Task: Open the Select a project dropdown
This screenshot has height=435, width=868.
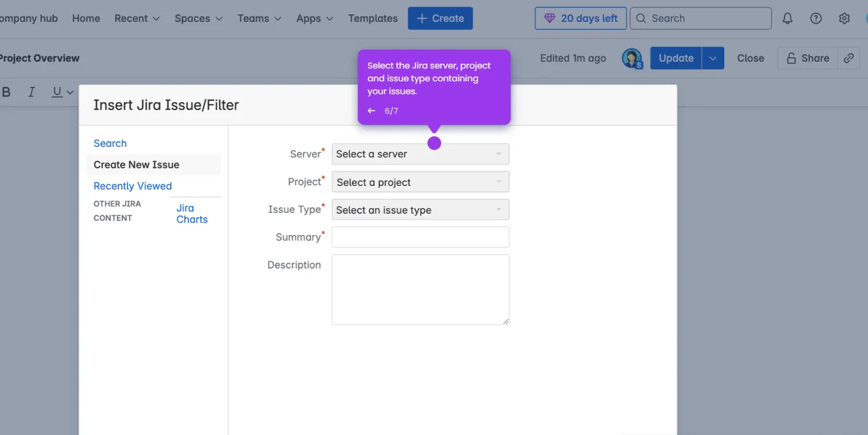Action: [x=421, y=182]
